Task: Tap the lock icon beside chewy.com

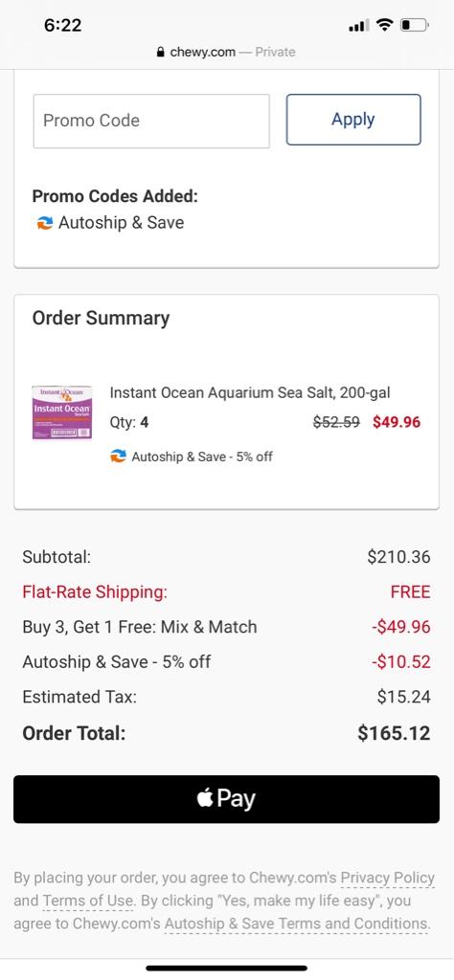Action: 161,52
